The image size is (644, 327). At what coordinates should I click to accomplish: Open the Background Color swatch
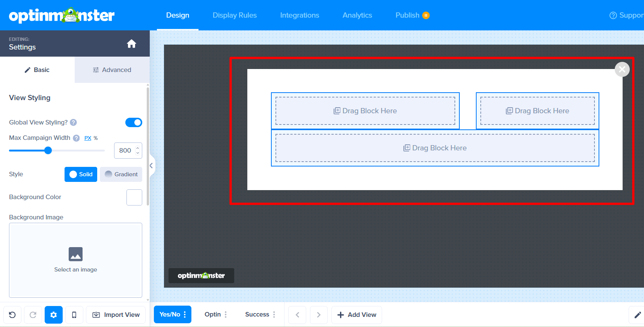134,197
